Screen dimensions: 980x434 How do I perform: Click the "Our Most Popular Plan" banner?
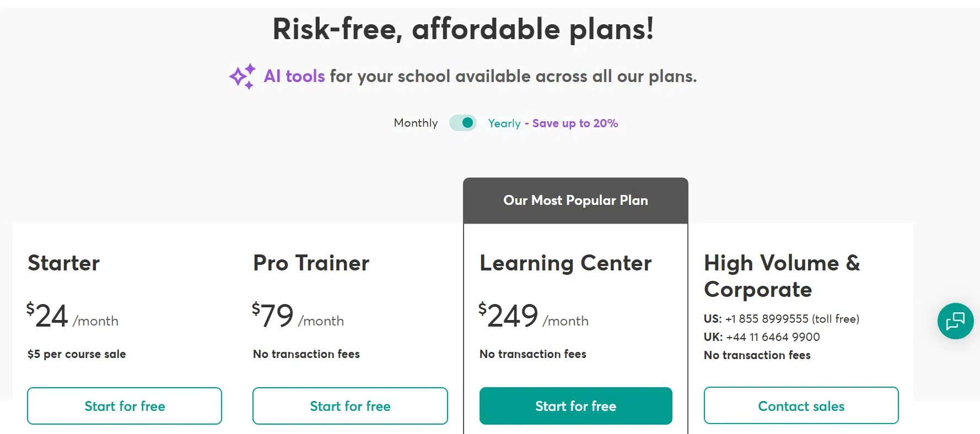(575, 200)
